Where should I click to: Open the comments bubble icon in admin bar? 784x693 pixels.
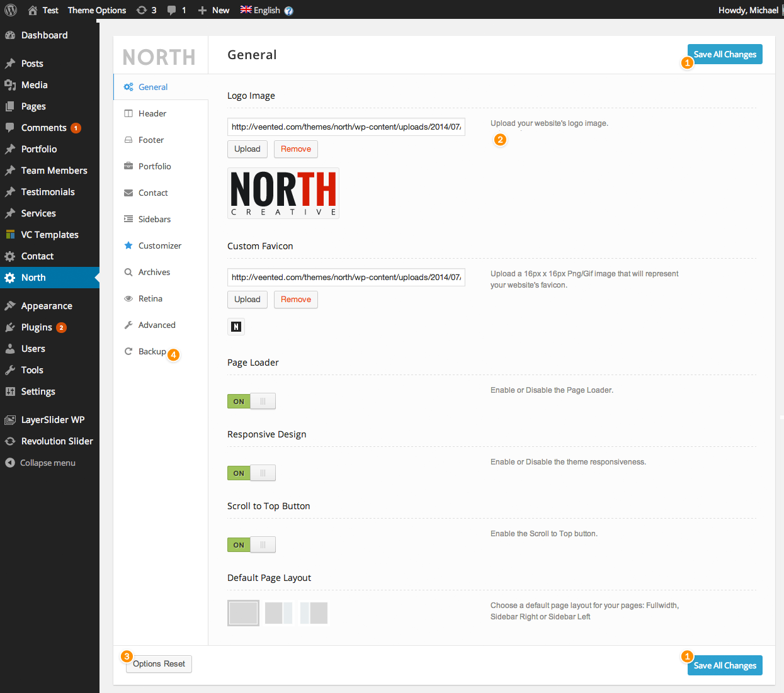171,11
